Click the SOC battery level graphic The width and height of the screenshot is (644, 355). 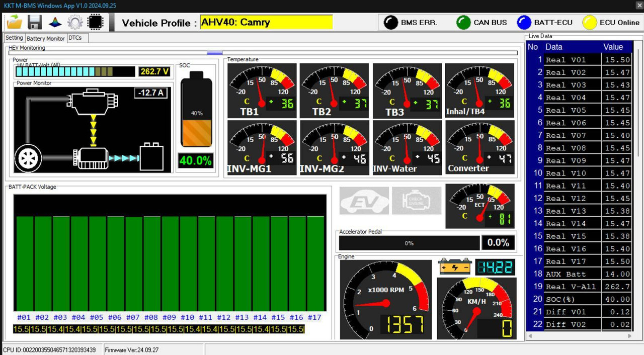(x=196, y=109)
